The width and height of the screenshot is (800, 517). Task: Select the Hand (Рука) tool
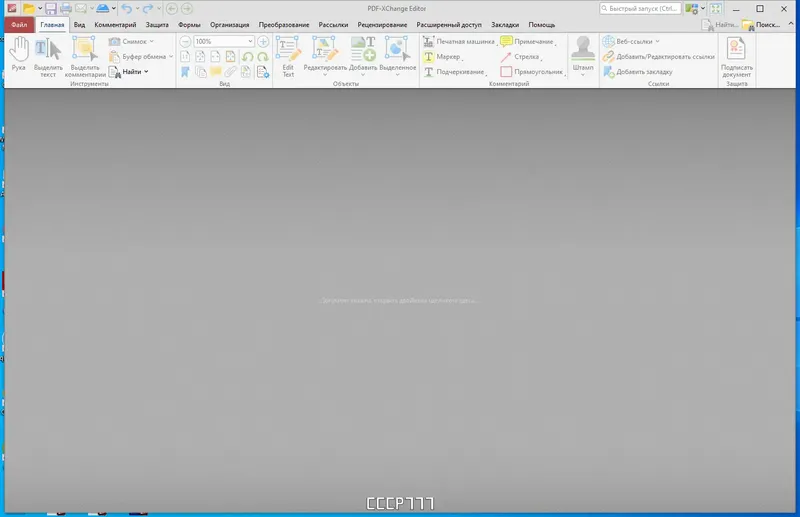pos(19,53)
